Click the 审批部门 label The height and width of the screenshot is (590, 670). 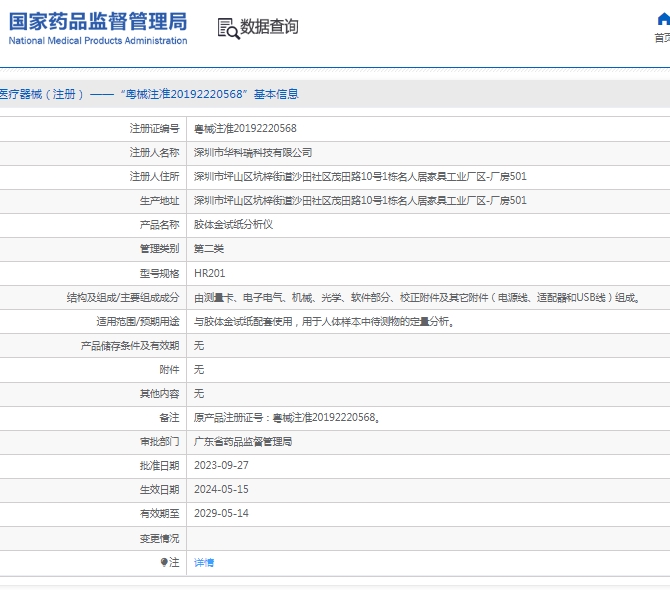tap(159, 441)
